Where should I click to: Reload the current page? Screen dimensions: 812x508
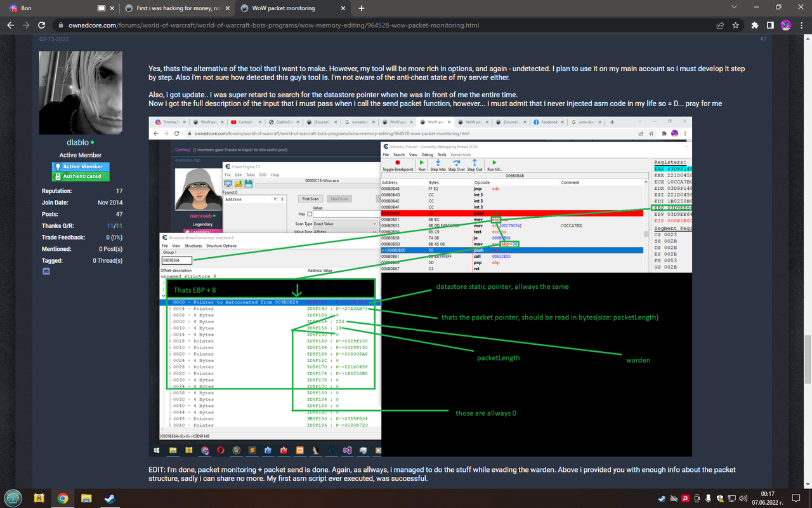pos(42,25)
